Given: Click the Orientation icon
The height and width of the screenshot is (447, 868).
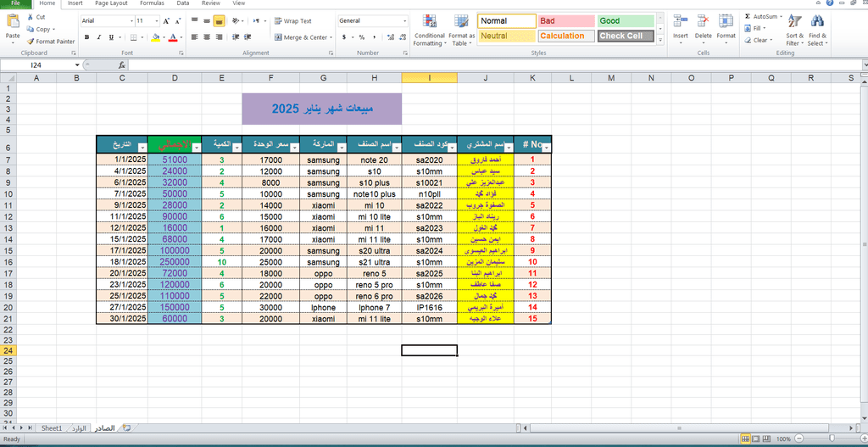Looking at the screenshot, I should click(x=236, y=21).
